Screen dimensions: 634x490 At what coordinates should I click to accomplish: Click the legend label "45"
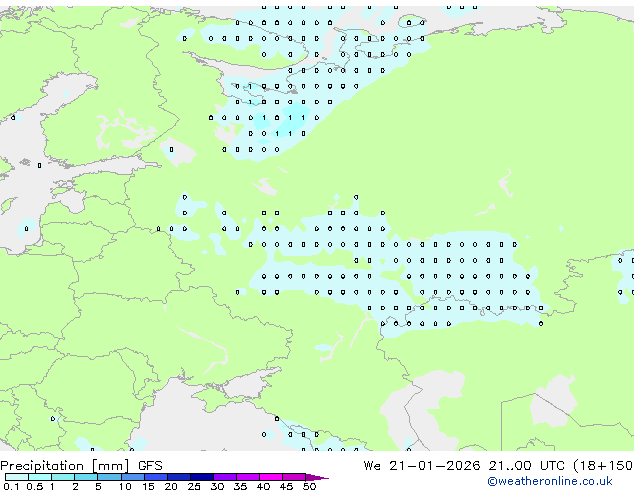286,486
